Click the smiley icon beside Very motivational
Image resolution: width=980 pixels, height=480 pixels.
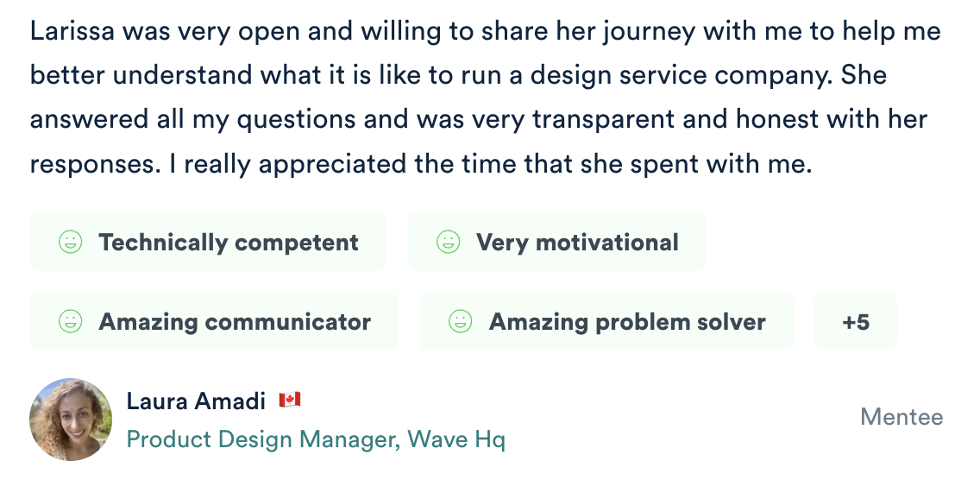pyautogui.click(x=448, y=243)
